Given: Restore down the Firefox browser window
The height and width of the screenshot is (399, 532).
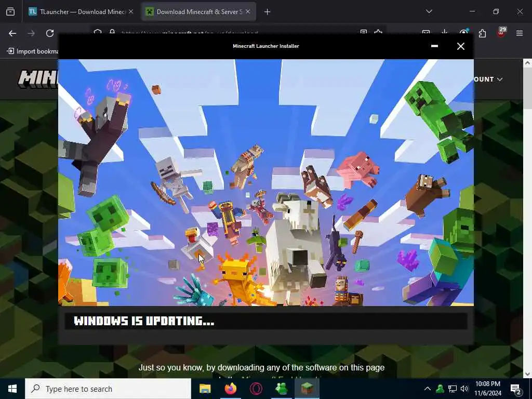Looking at the screenshot, I should click(x=496, y=11).
